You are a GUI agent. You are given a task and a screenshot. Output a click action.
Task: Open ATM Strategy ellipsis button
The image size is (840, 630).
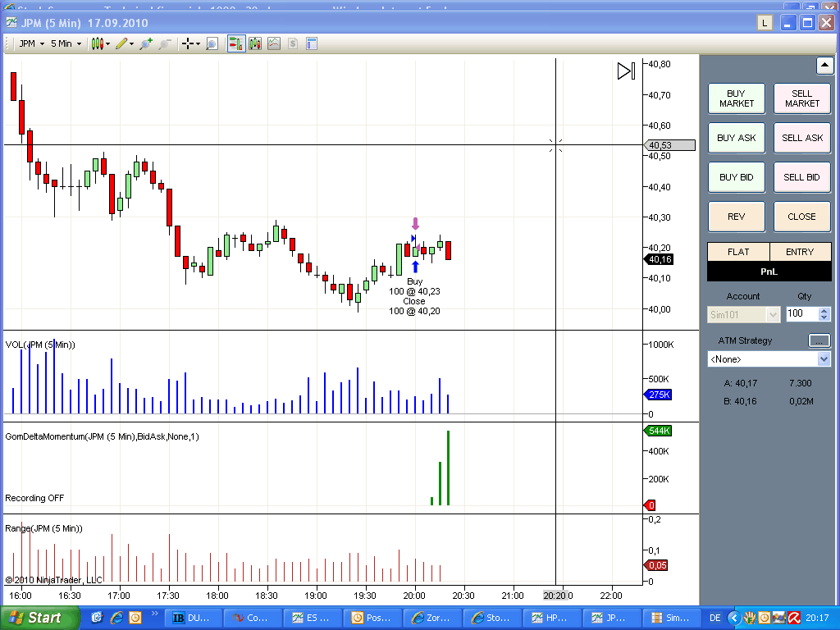tap(819, 340)
